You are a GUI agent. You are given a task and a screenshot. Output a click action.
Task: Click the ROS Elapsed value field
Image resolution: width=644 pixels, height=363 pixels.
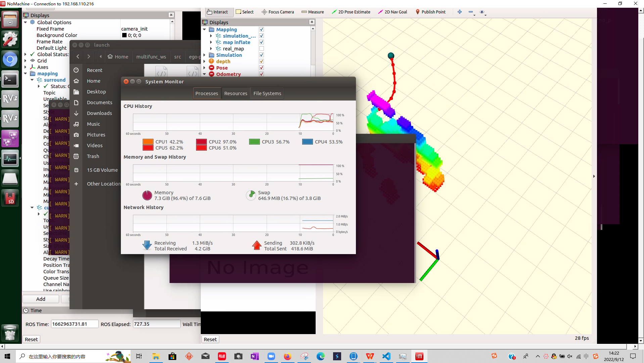click(x=156, y=324)
